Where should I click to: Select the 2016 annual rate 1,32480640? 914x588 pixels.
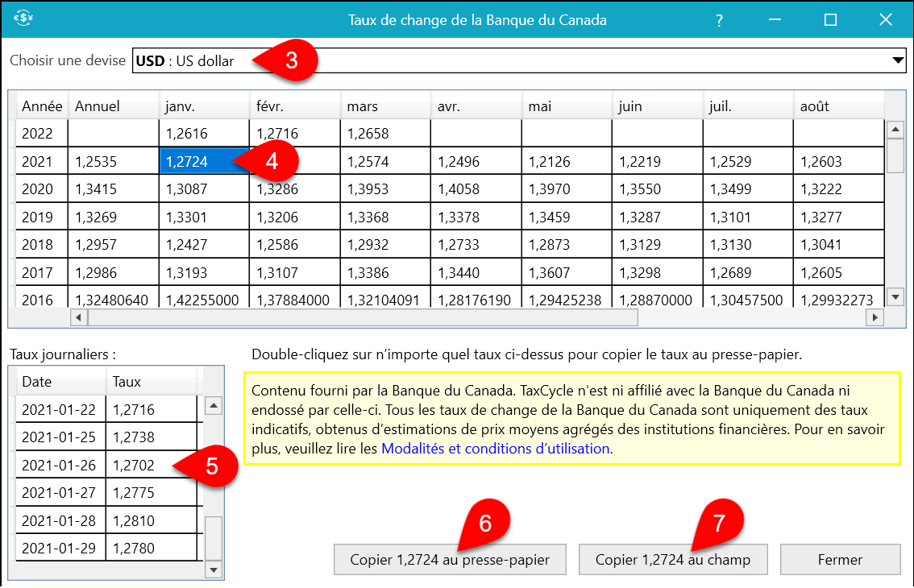pos(114,299)
